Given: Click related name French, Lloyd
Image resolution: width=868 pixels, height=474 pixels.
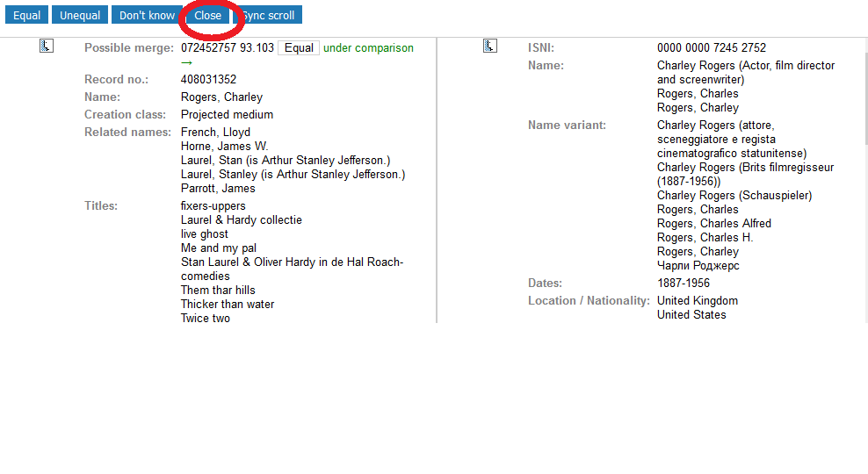Looking at the screenshot, I should pyautogui.click(x=215, y=133).
